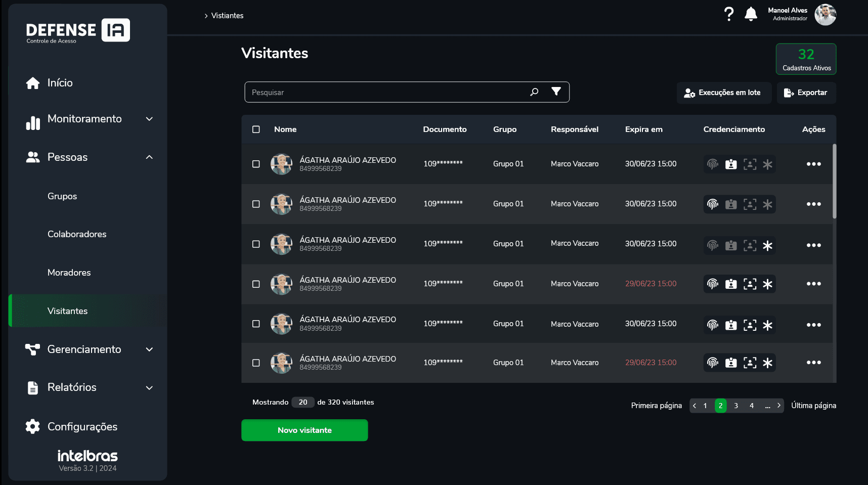Screen dimensions: 868x485
Task: Click fingerprint credential icon in first row
Action: click(713, 164)
